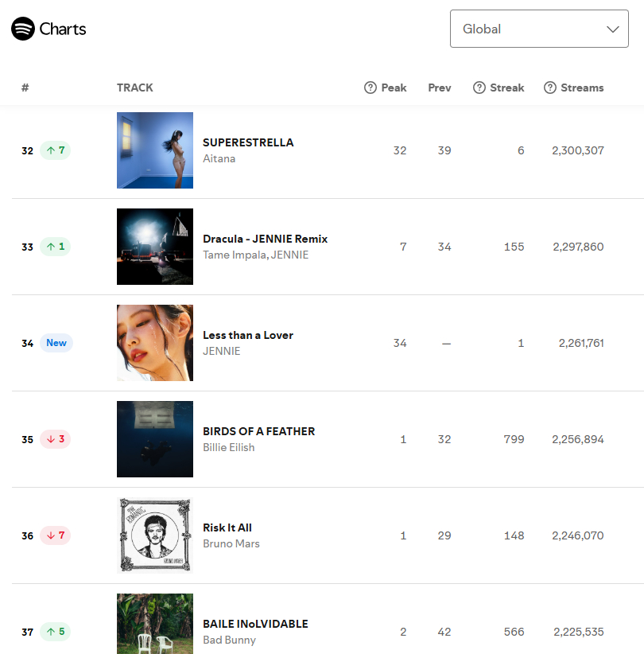Click the Streak help question-mark icon
The width and height of the screenshot is (644, 654).
[x=479, y=88]
